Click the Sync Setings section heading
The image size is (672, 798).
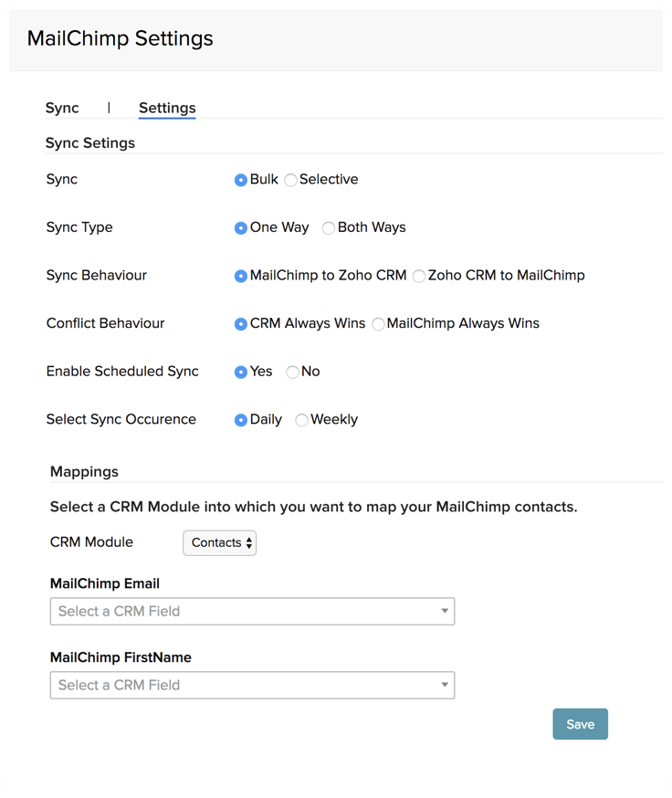(x=90, y=143)
